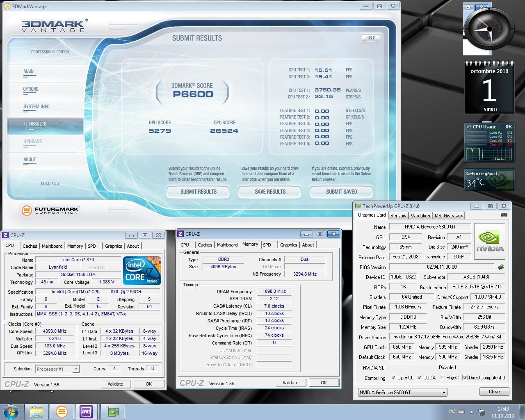Switch to 3DMark Vantage taskbar icon
525x420 pixels.
click(62, 411)
